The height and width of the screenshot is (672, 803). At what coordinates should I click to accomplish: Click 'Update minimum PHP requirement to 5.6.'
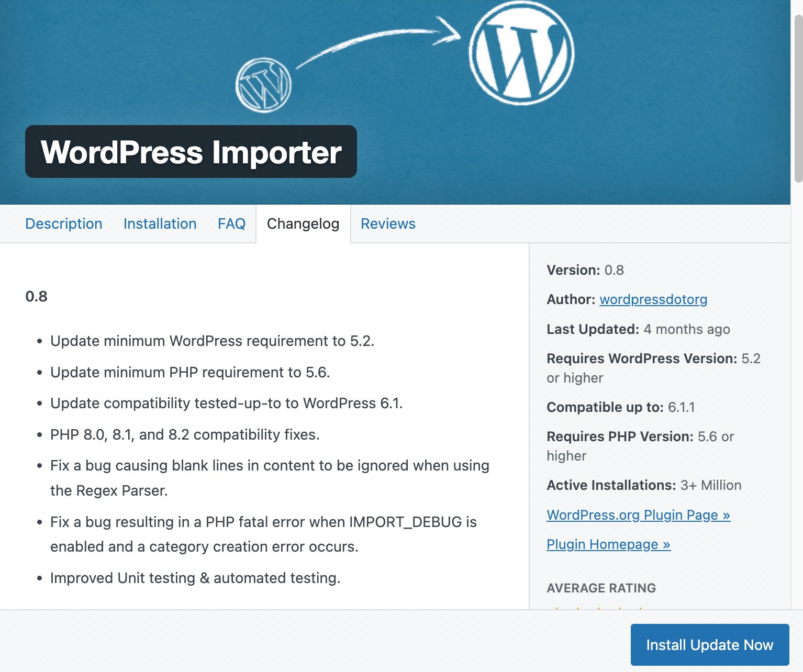[190, 372]
